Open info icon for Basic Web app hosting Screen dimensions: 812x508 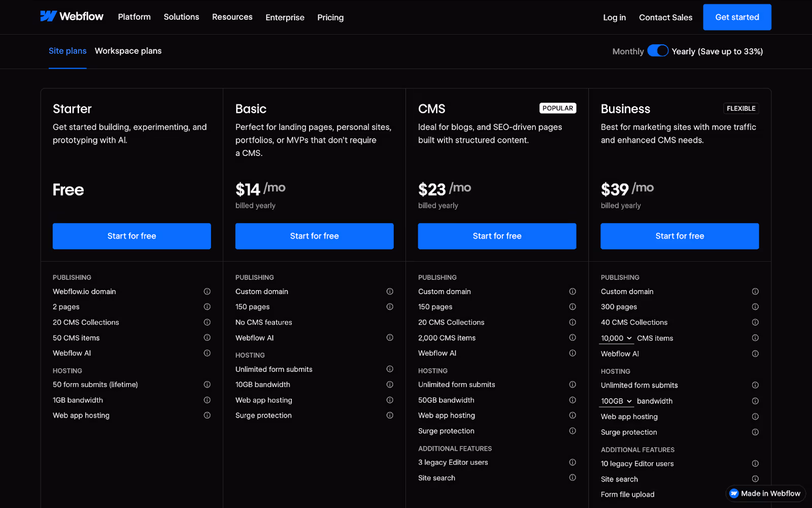coord(390,400)
